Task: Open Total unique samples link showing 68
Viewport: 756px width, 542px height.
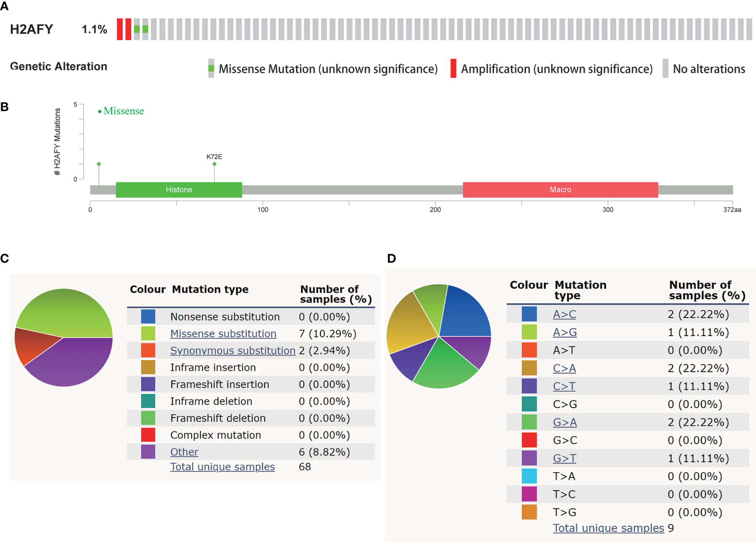Action: click(222, 467)
